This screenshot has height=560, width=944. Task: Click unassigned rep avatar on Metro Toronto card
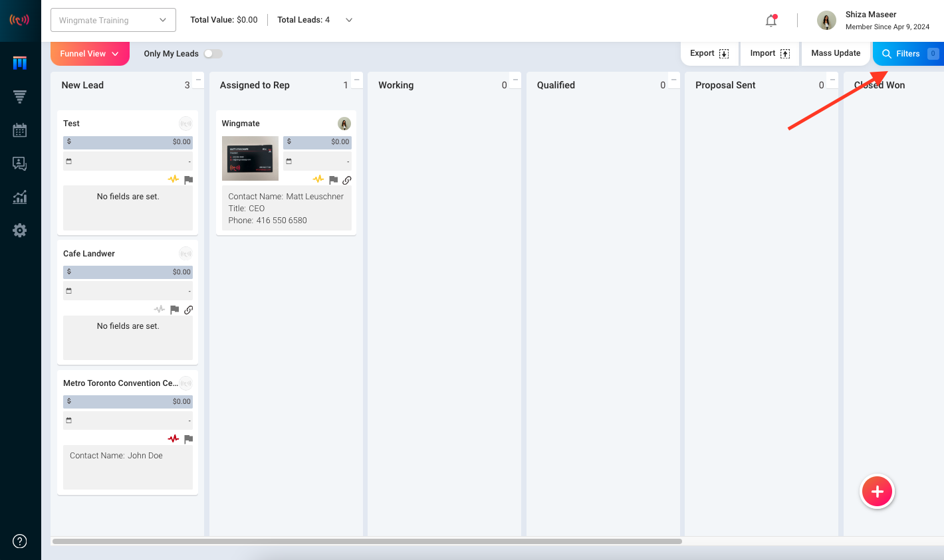[x=185, y=383]
